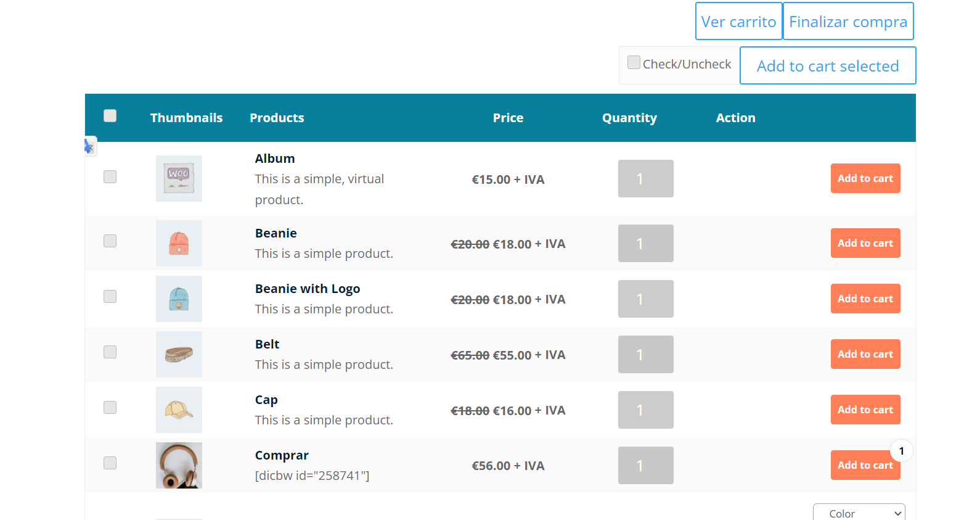Viewport: 980px width, 520px height.
Task: Check the Belt row checkbox
Action: point(110,352)
